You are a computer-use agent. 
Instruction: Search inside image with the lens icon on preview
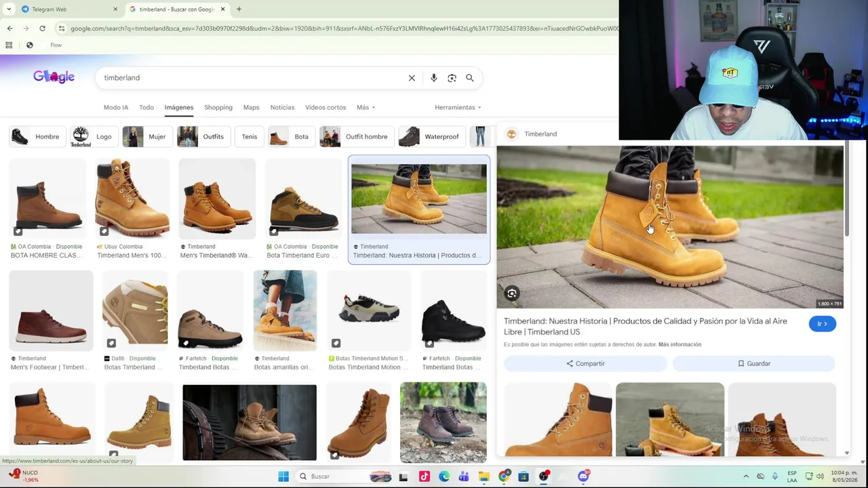click(x=512, y=293)
